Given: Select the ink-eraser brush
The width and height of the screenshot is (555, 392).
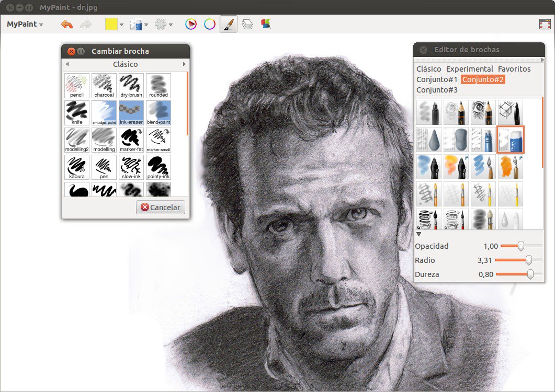Looking at the screenshot, I should coord(131,113).
